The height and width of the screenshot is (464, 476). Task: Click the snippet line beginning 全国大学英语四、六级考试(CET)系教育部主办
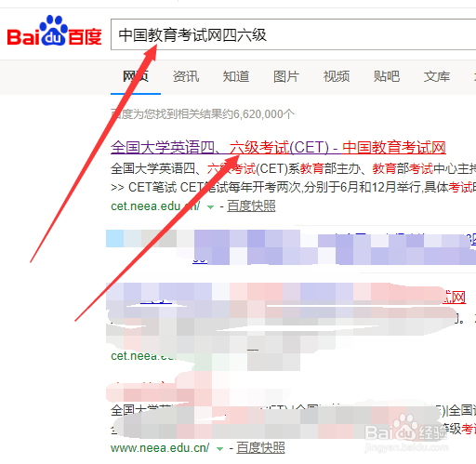click(293, 168)
